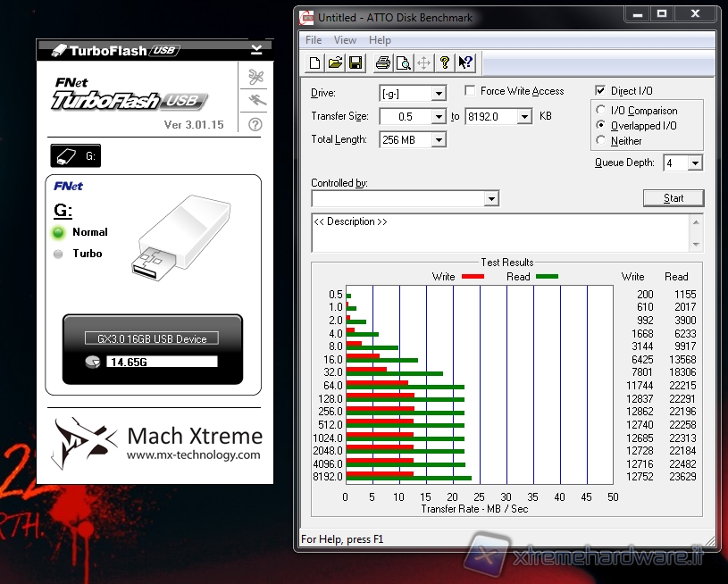Click the New file toolbar icon
728x584 pixels.
click(x=314, y=63)
